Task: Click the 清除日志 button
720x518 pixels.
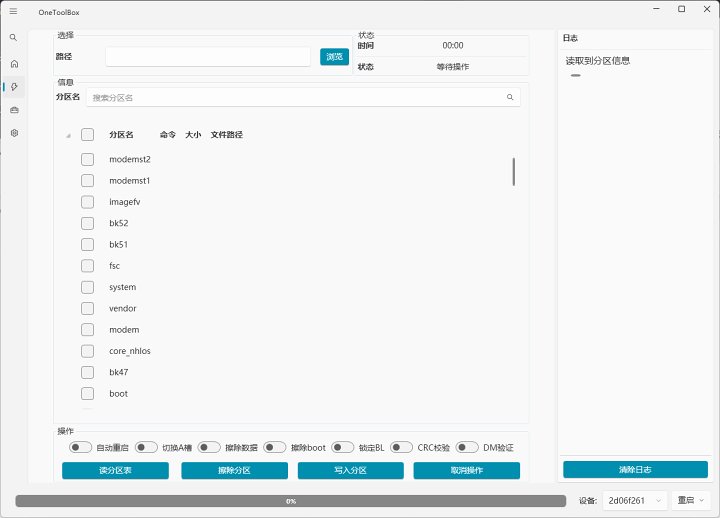Action: [635, 470]
